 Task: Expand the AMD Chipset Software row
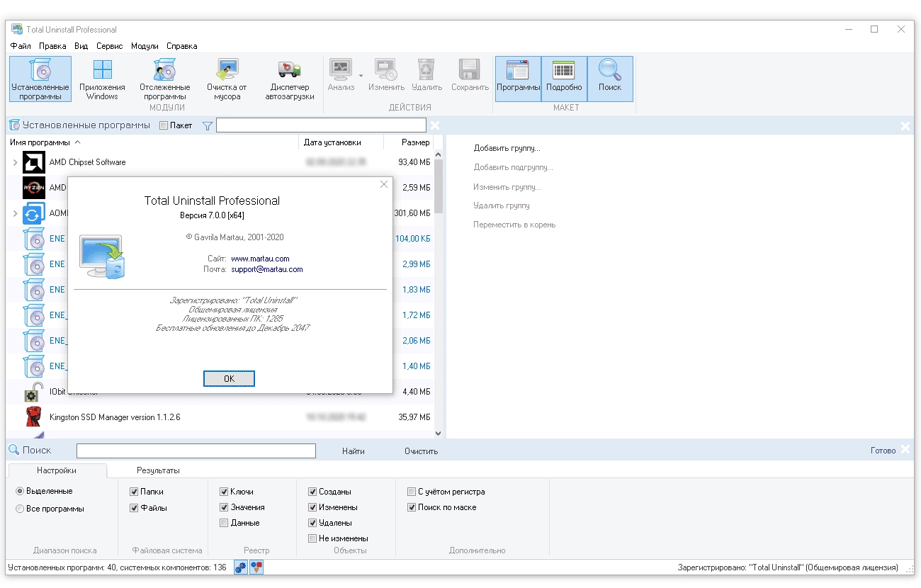[x=15, y=163]
